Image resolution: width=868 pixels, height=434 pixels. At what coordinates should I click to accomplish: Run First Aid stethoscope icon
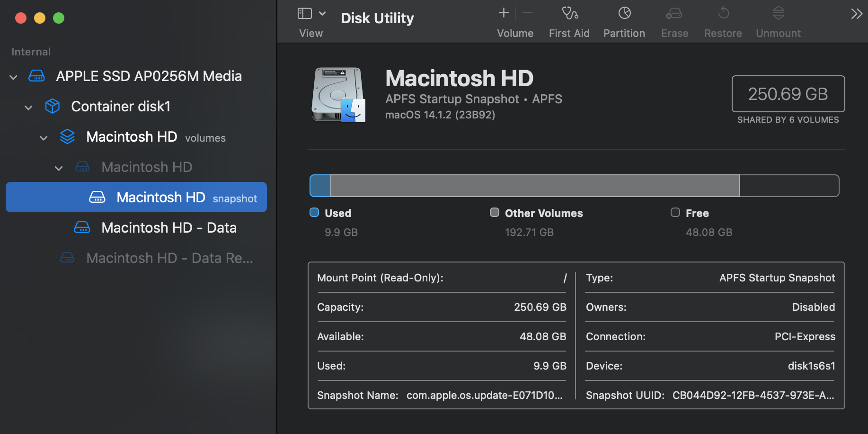pos(569,13)
